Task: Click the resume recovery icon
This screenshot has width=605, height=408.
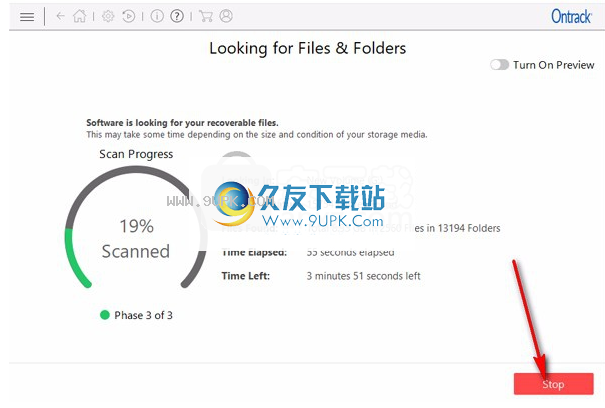Action: coord(128,16)
